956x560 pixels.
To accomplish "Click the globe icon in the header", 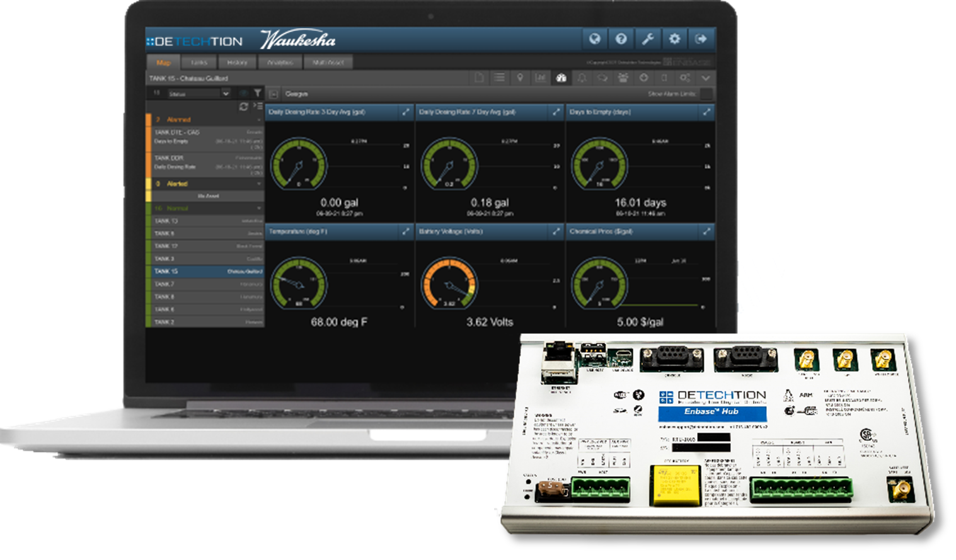I will [594, 39].
